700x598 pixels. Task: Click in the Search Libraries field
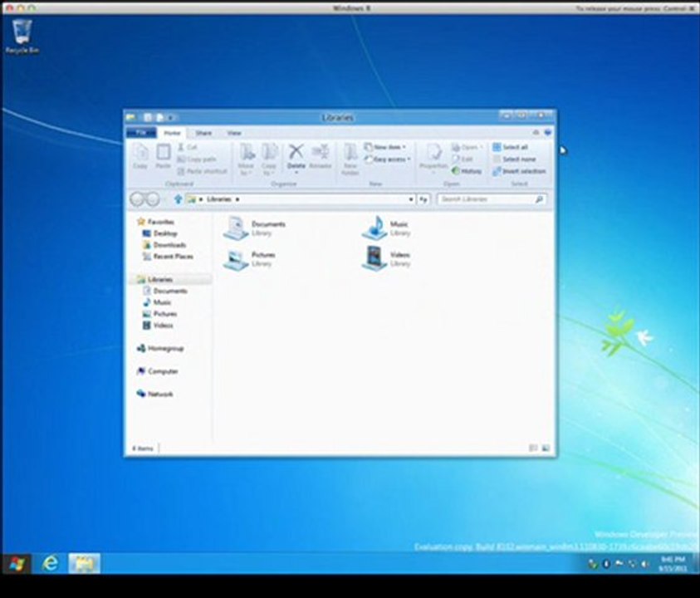tap(492, 199)
